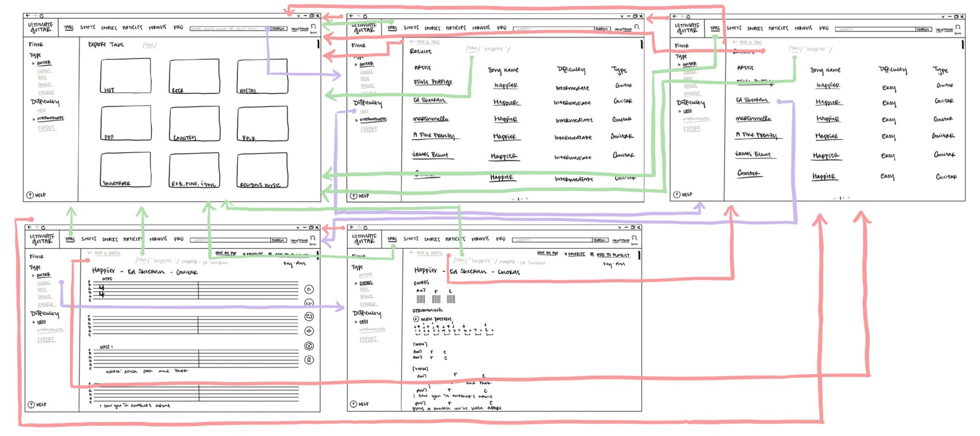Open the Country category tile

[x=194, y=124]
